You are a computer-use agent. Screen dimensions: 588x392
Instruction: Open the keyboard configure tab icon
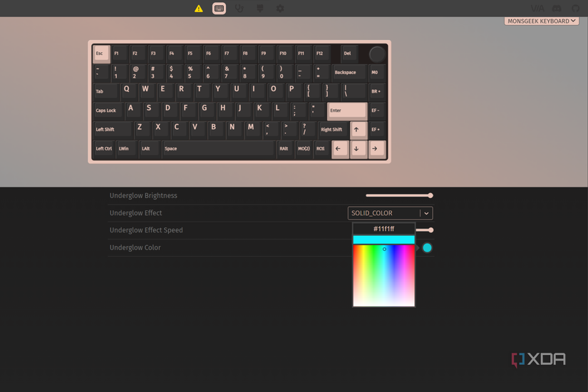click(219, 9)
